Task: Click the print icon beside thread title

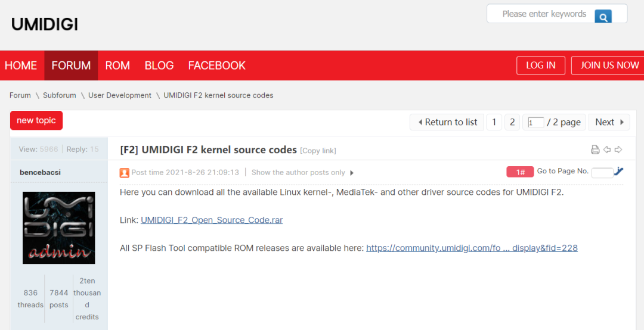Action: (x=595, y=150)
